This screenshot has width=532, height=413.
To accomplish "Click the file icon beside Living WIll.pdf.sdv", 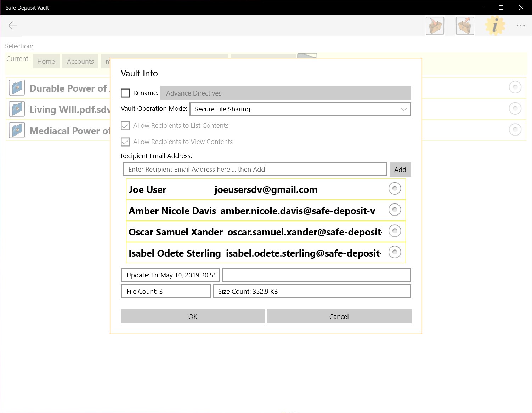I will tap(17, 109).
